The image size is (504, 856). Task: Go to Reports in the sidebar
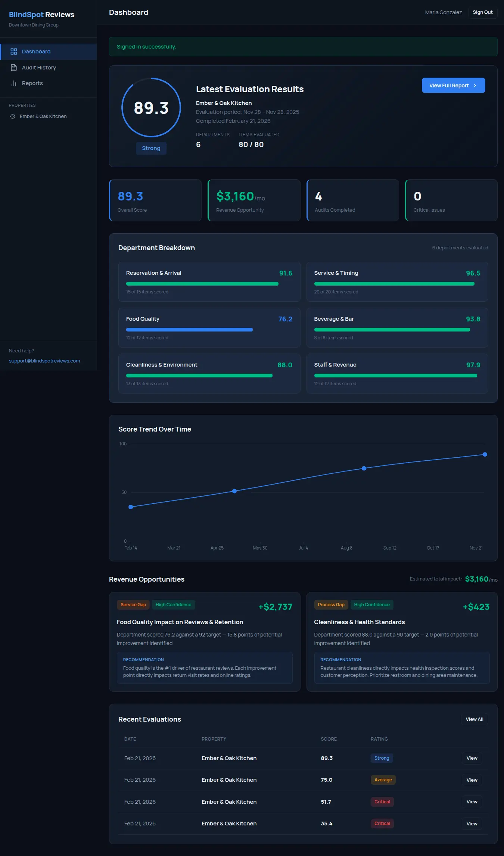pos(49,83)
